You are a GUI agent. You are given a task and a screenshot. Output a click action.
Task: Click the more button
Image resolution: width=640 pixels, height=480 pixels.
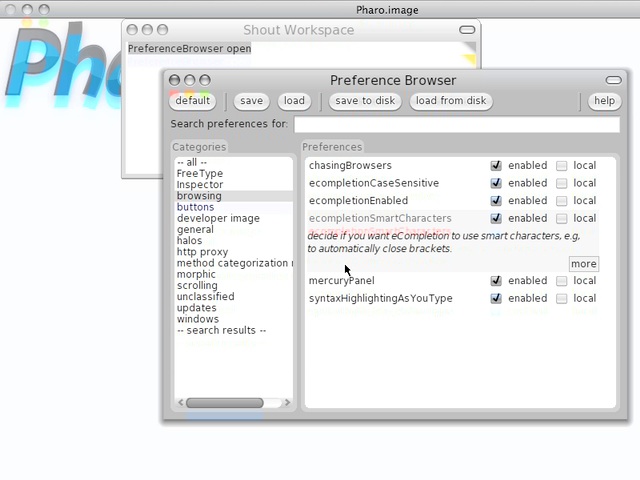coord(584,264)
